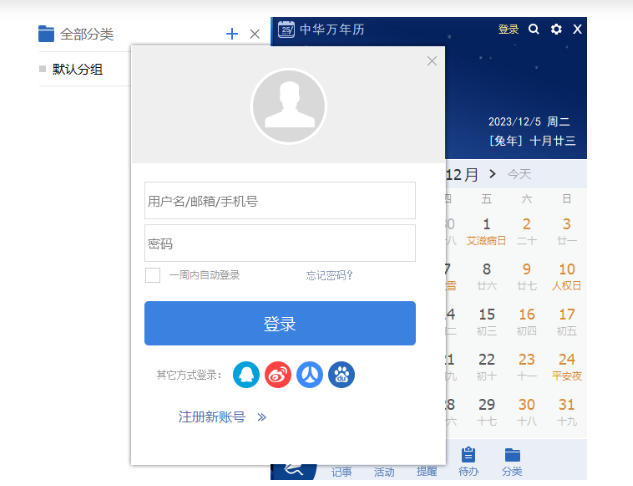Expand 注册新账号 double-chevron arrow
Screen dimensions: 633x486
click(x=262, y=417)
